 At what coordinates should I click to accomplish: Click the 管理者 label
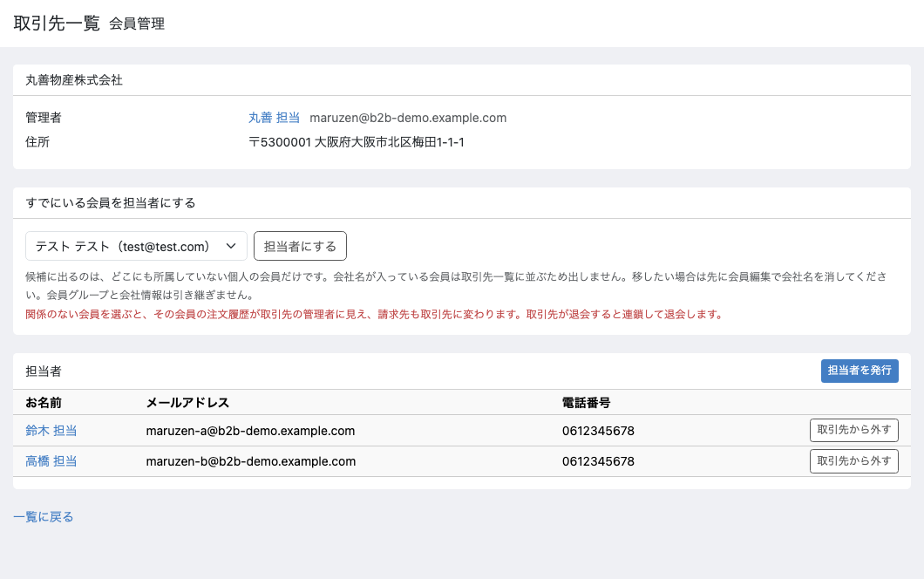click(43, 118)
